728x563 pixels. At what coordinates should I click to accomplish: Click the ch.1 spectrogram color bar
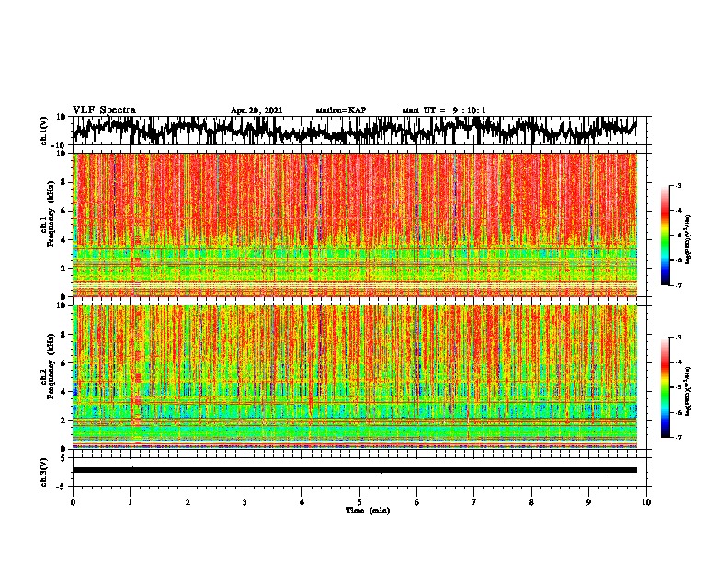665,236
